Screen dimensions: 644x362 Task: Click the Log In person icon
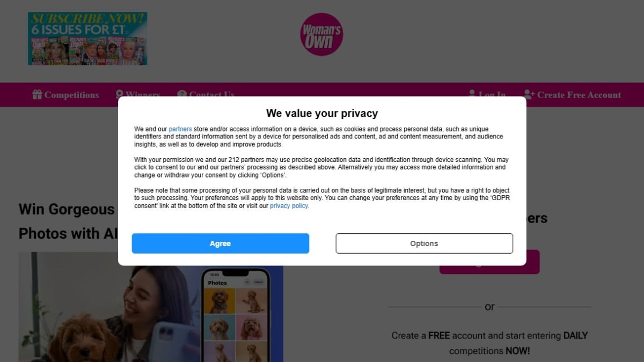click(472, 93)
